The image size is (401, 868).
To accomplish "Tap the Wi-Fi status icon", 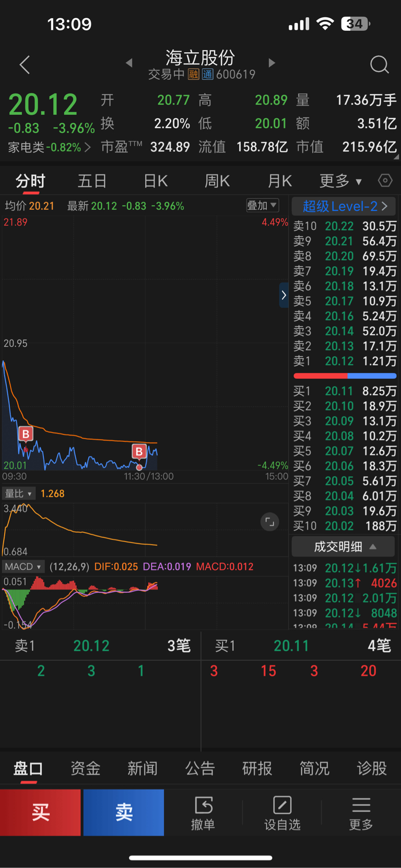I will click(325, 24).
